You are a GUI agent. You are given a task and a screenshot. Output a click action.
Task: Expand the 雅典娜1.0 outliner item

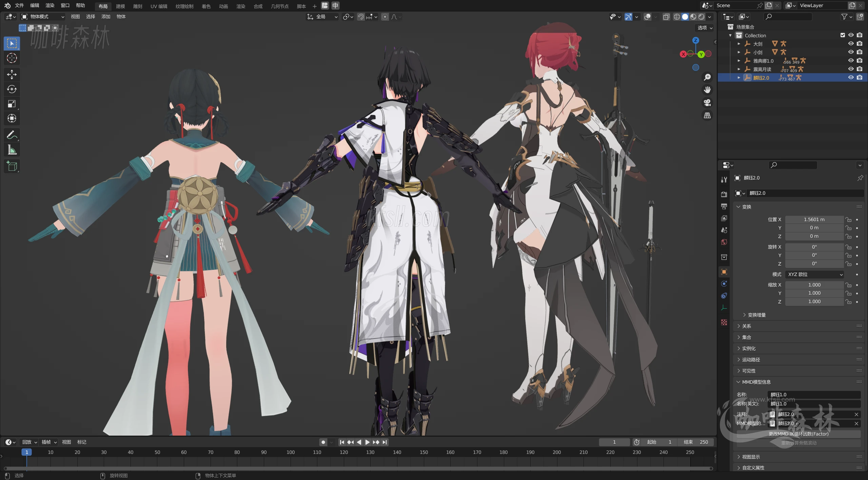tap(739, 61)
